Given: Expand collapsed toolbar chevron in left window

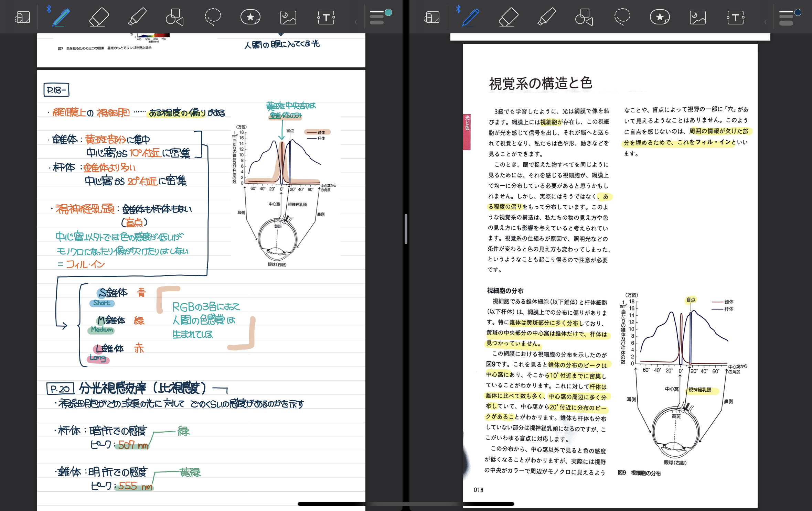Looking at the screenshot, I should (356, 22).
